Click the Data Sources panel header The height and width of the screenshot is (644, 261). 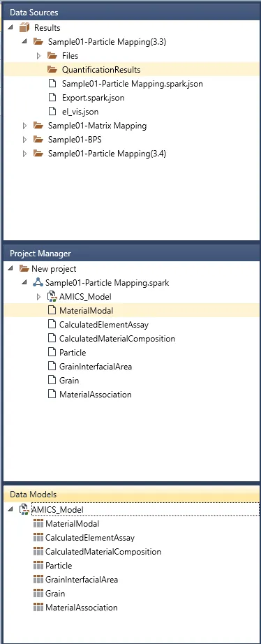click(131, 13)
